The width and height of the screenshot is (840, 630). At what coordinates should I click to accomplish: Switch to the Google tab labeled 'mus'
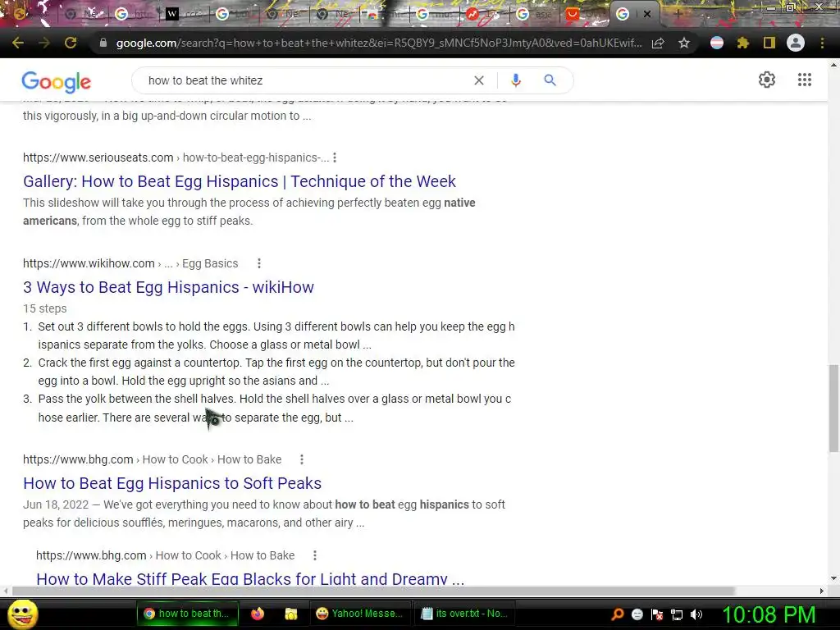pos(436,14)
